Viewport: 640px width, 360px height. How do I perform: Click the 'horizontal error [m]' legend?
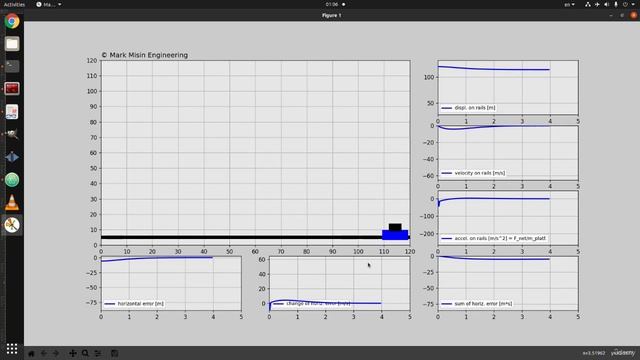pyautogui.click(x=134, y=304)
